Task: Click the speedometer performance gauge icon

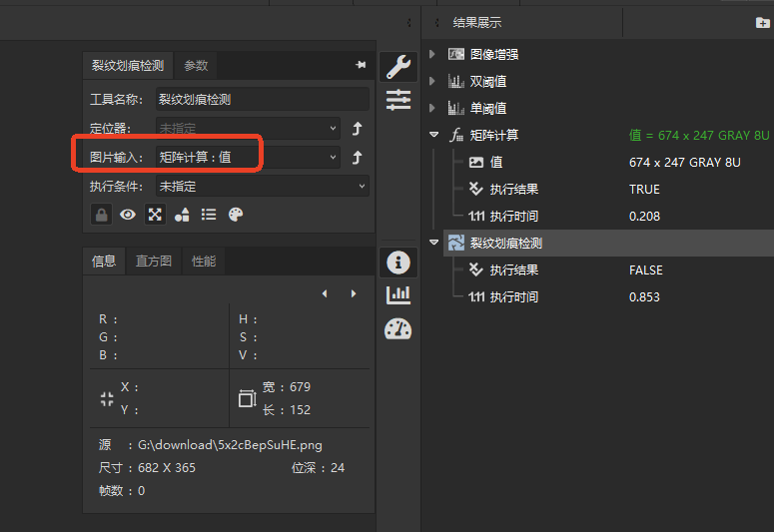Action: click(x=398, y=328)
